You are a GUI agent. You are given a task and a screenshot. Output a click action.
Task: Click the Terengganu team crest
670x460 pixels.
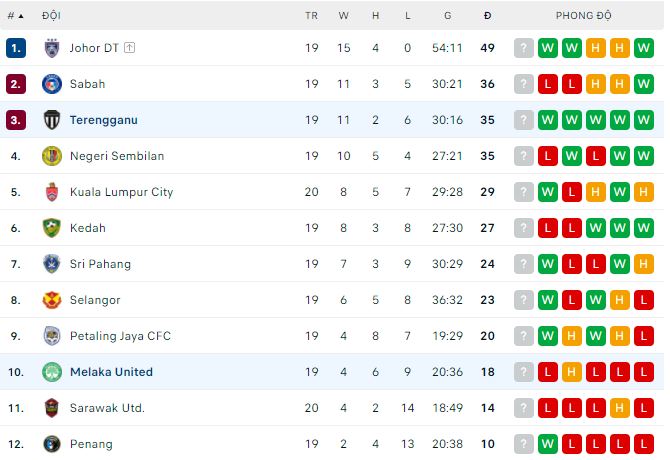52,120
